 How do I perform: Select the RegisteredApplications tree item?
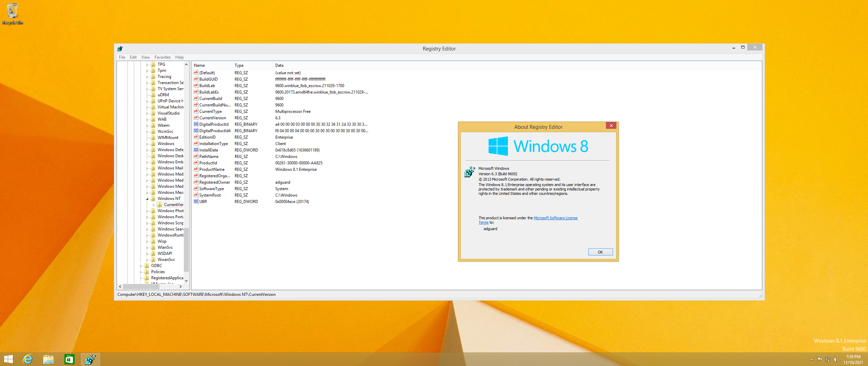[167, 278]
